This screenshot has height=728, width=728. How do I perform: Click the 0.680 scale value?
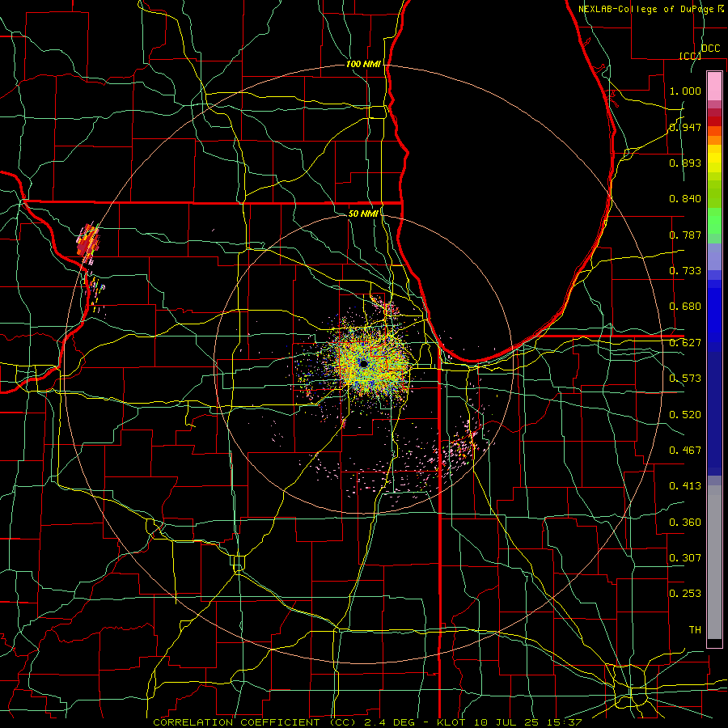tap(685, 307)
